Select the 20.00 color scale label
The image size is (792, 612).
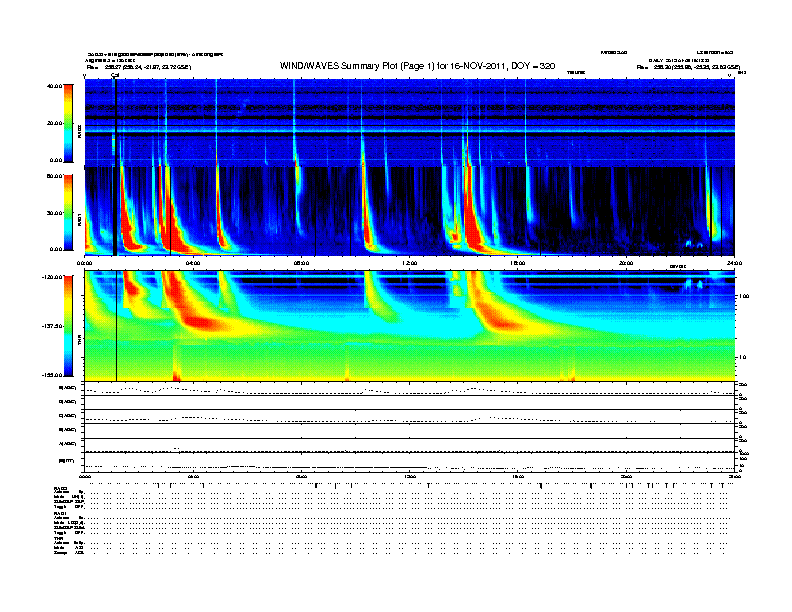pos(54,123)
